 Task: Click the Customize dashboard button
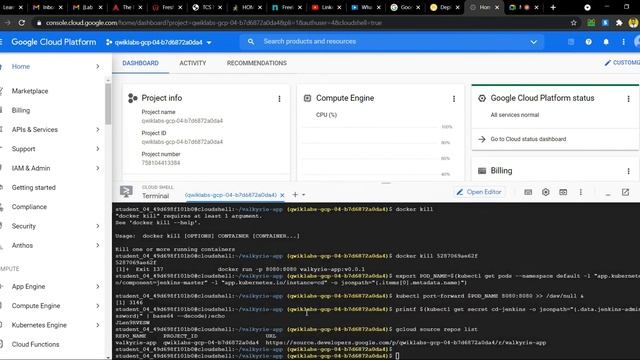[622, 63]
